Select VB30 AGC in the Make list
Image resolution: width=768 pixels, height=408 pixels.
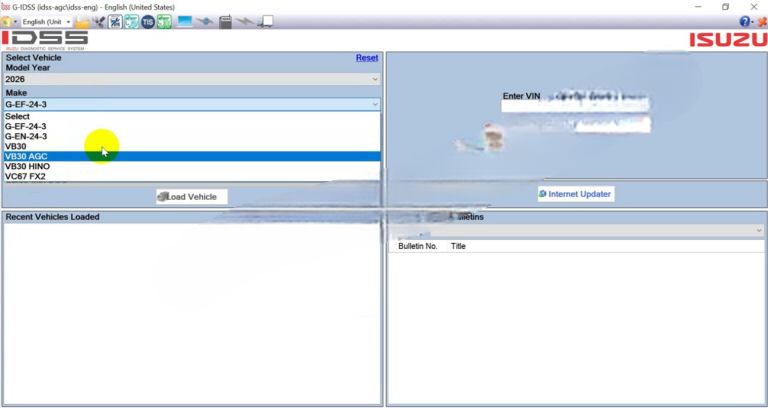(x=192, y=156)
